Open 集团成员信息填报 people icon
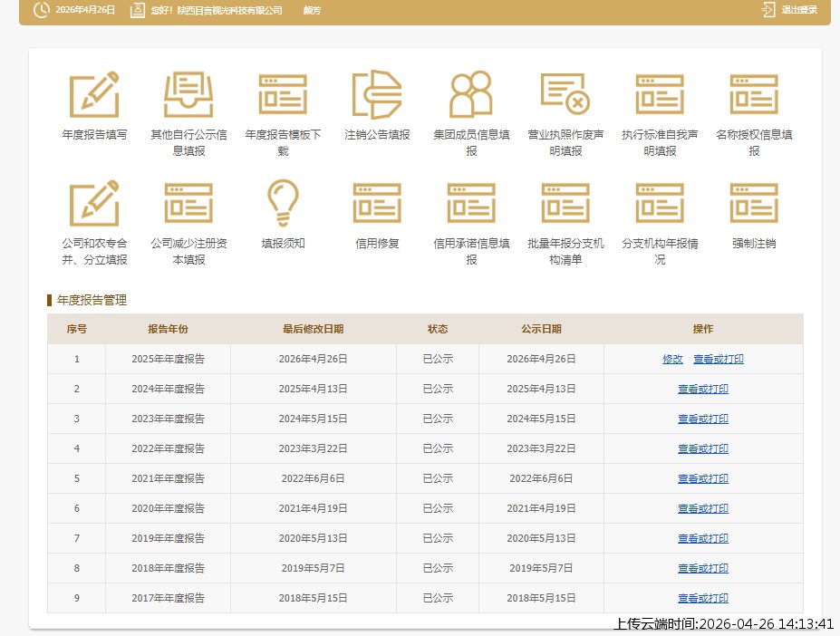The height and width of the screenshot is (636, 840). (x=471, y=94)
